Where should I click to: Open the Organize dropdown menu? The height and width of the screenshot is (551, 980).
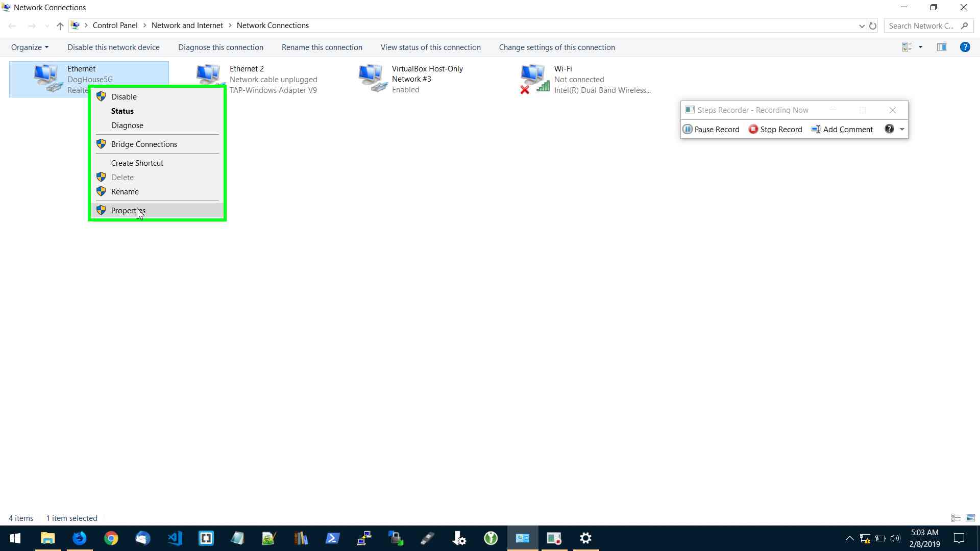tap(30, 47)
